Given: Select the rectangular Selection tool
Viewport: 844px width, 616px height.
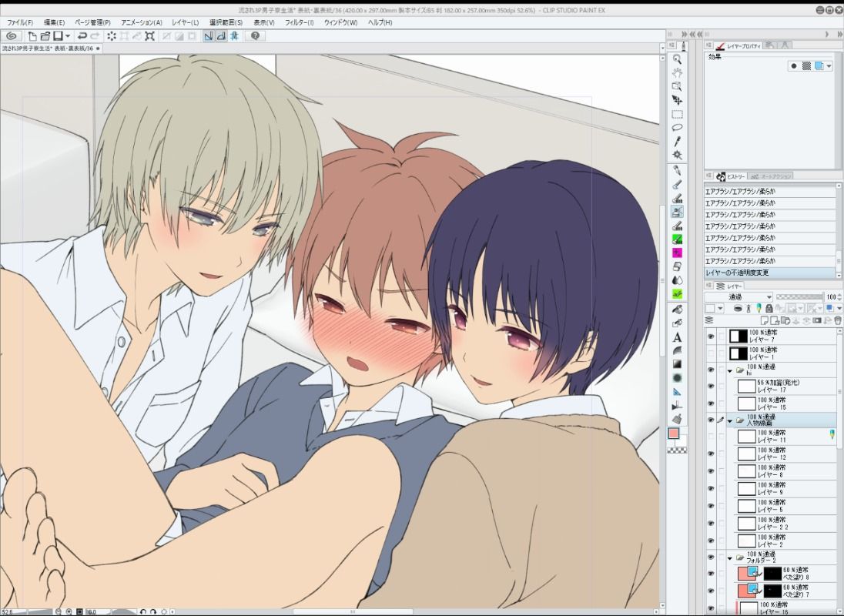Looking at the screenshot, I should point(677,114).
